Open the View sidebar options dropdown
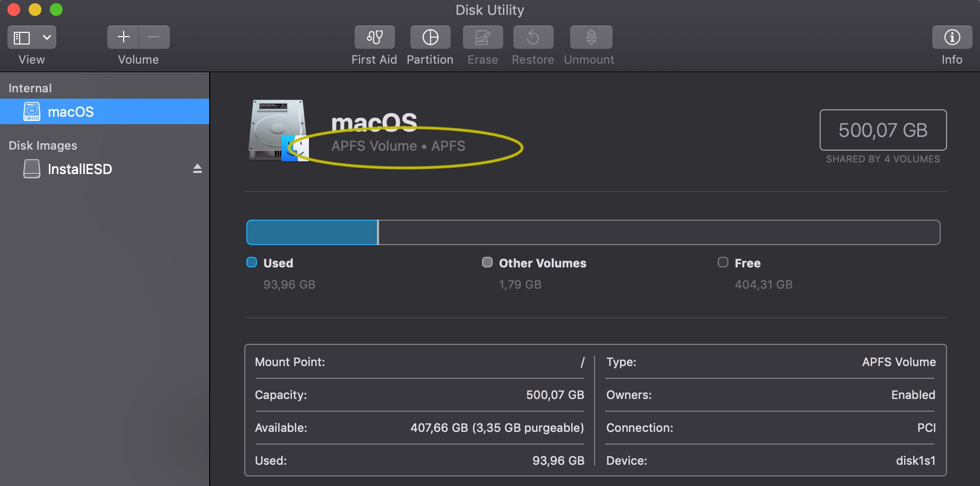The width and height of the screenshot is (980, 486). pyautogui.click(x=47, y=37)
